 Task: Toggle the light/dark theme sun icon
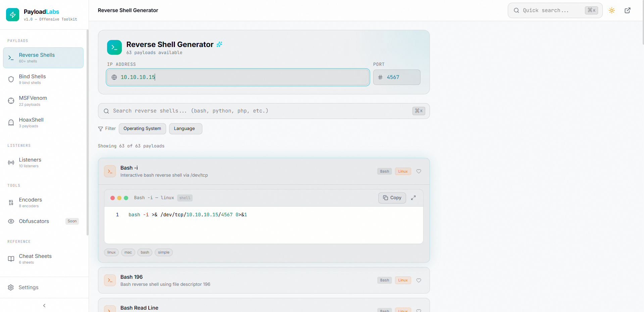pyautogui.click(x=612, y=10)
